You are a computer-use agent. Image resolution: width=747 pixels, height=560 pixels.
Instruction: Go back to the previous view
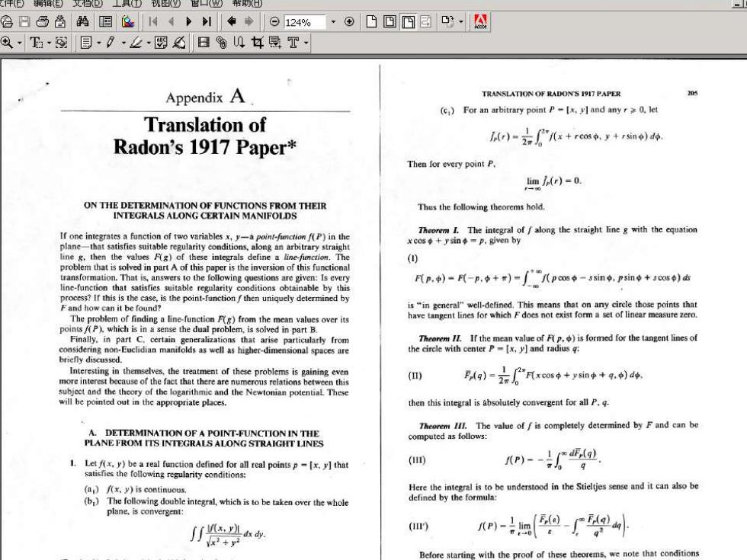(x=232, y=21)
